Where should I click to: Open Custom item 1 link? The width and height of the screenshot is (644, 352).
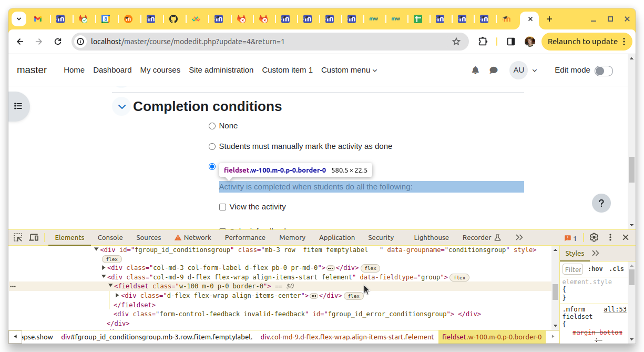(x=288, y=70)
